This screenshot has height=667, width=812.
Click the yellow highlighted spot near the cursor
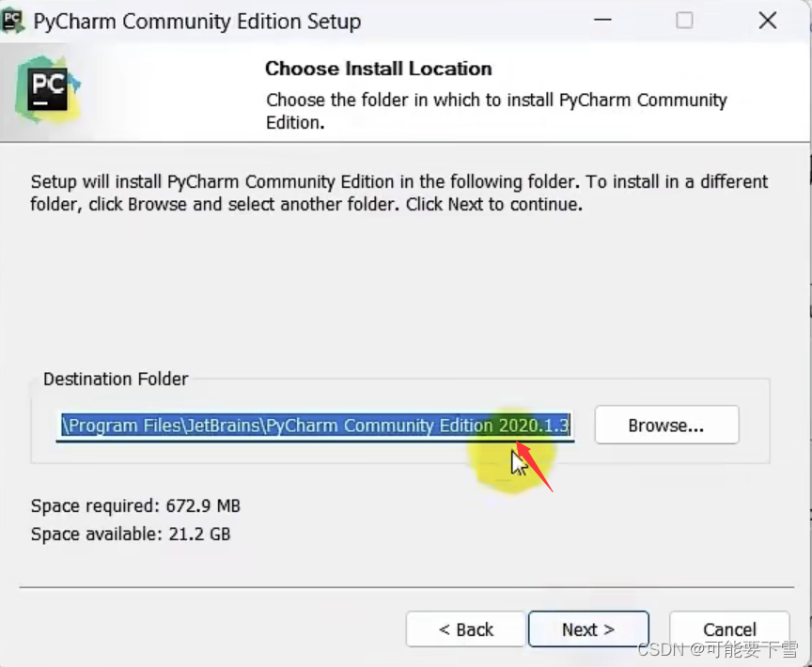(512, 460)
